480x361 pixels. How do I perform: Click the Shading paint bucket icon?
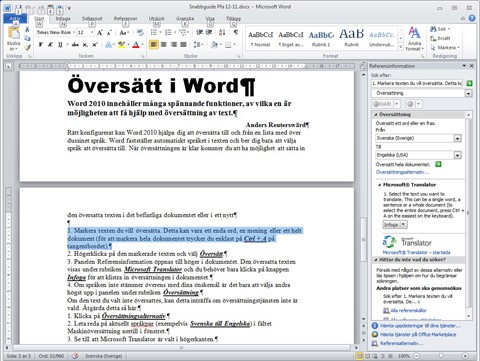click(214, 44)
